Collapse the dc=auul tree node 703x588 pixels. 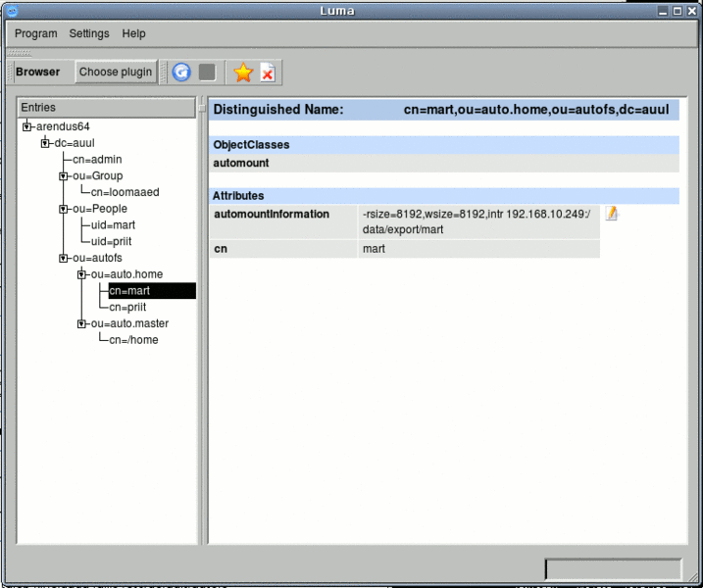point(45,143)
